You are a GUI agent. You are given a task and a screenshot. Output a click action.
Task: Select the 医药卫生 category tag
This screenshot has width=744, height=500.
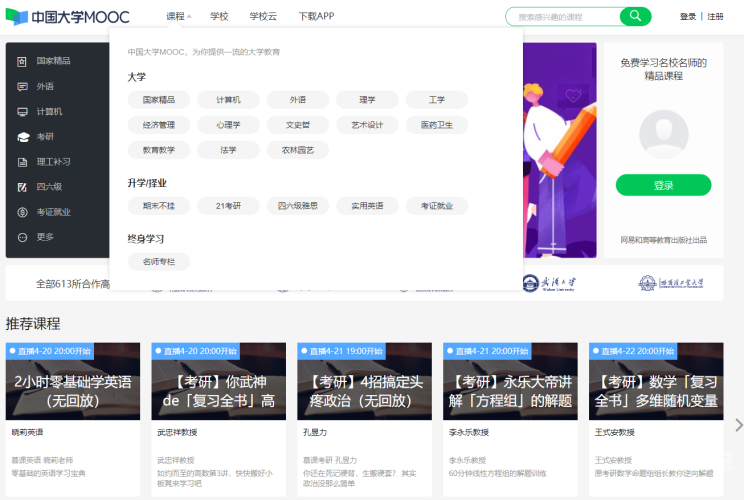tap(437, 125)
